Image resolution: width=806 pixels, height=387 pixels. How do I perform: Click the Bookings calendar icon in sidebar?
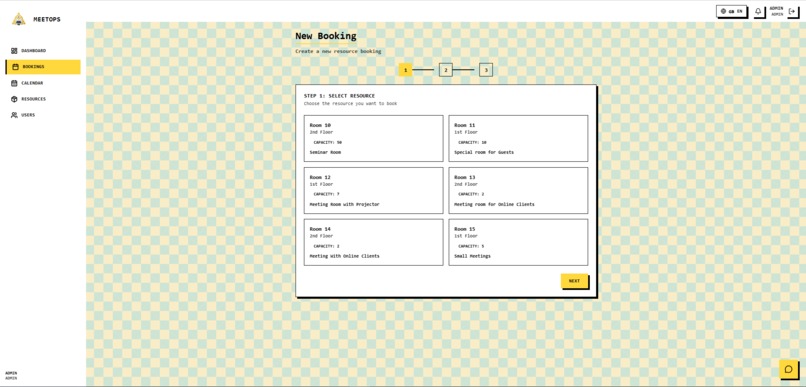[15, 67]
